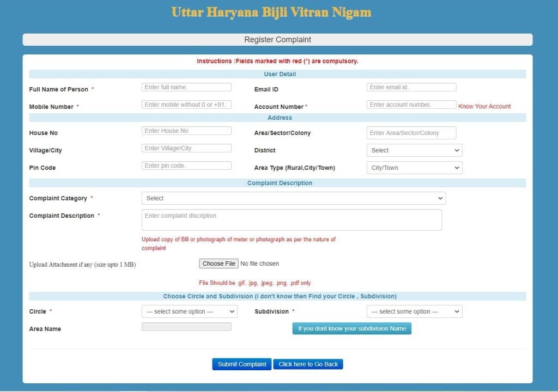Image resolution: width=558 pixels, height=392 pixels.
Task: Click the Enter pin code field
Action: 186,165
